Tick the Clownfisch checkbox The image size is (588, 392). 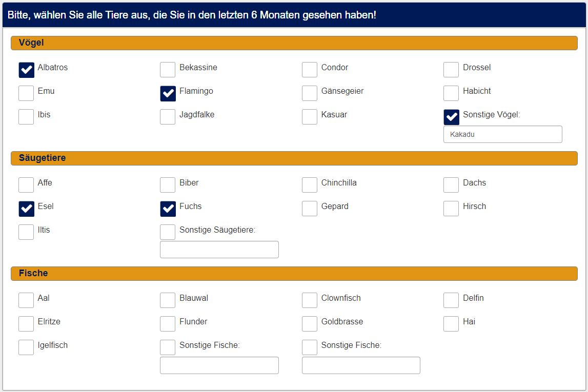point(310,300)
